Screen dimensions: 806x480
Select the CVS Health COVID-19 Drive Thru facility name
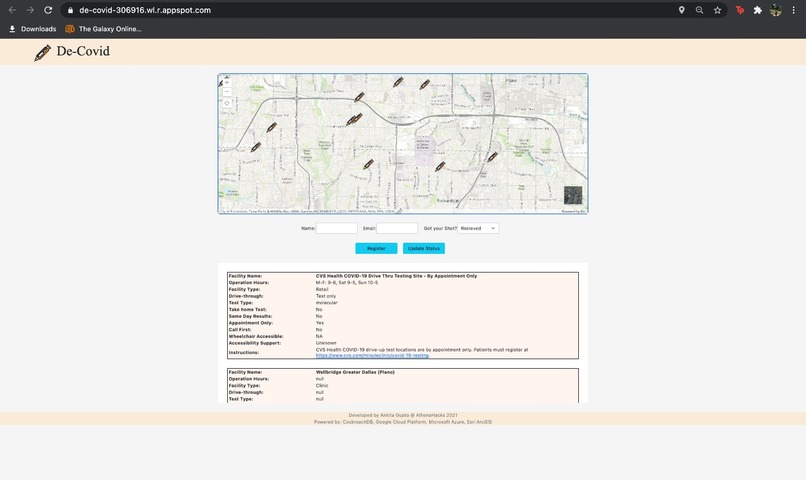[x=396, y=276]
